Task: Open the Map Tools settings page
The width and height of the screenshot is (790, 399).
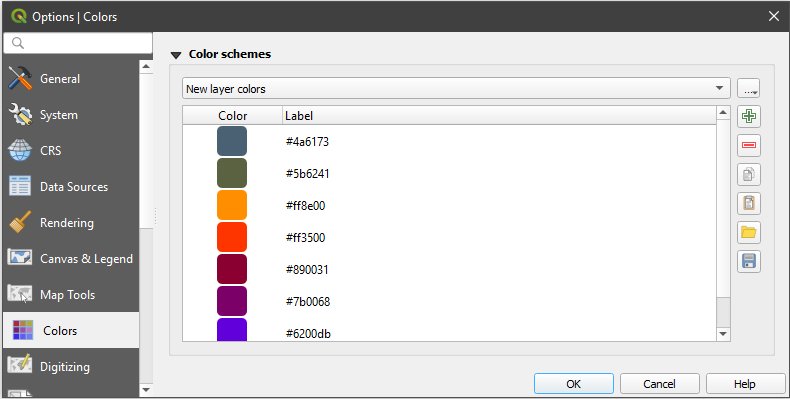Action: pyautogui.click(x=71, y=295)
